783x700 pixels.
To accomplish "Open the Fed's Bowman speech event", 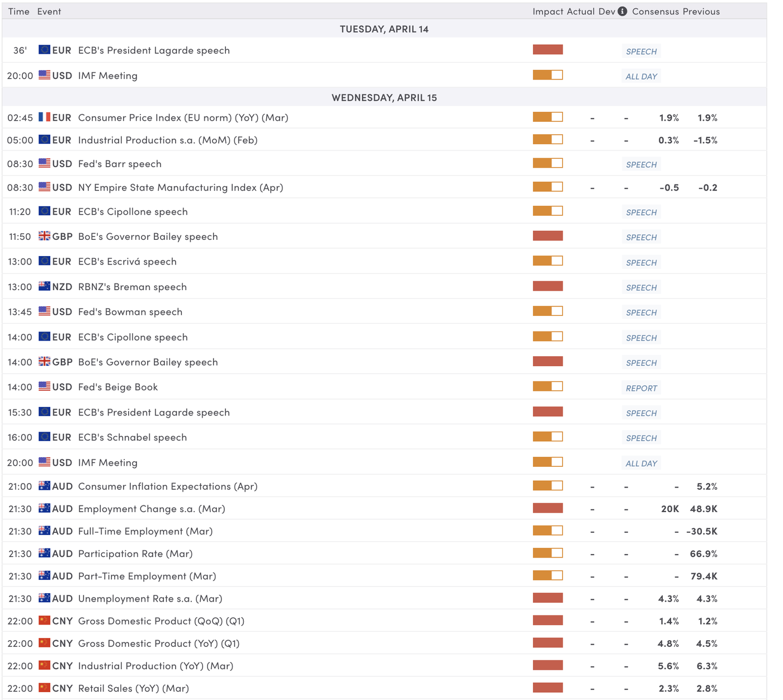I will (130, 311).
